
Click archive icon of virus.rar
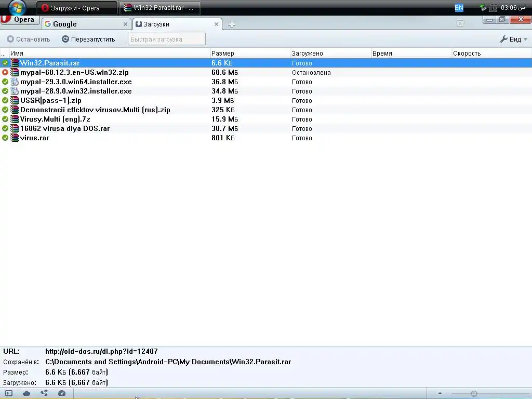coord(14,138)
